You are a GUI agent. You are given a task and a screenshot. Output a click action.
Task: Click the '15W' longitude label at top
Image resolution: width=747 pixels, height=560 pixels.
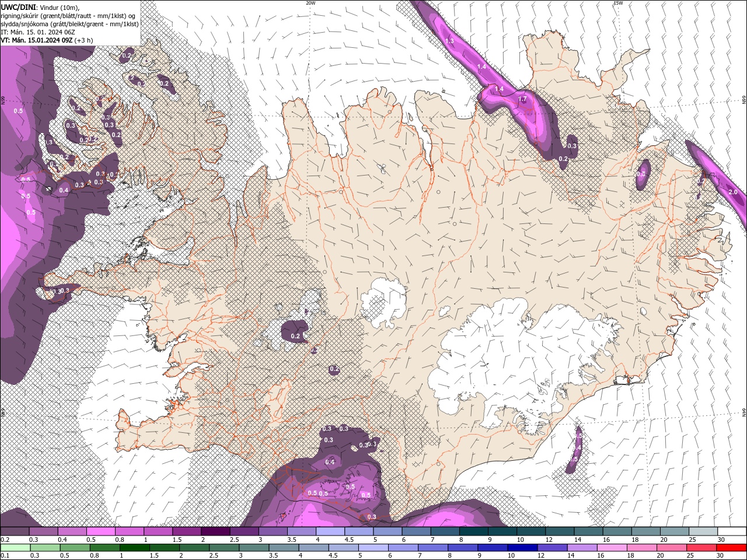point(618,3)
